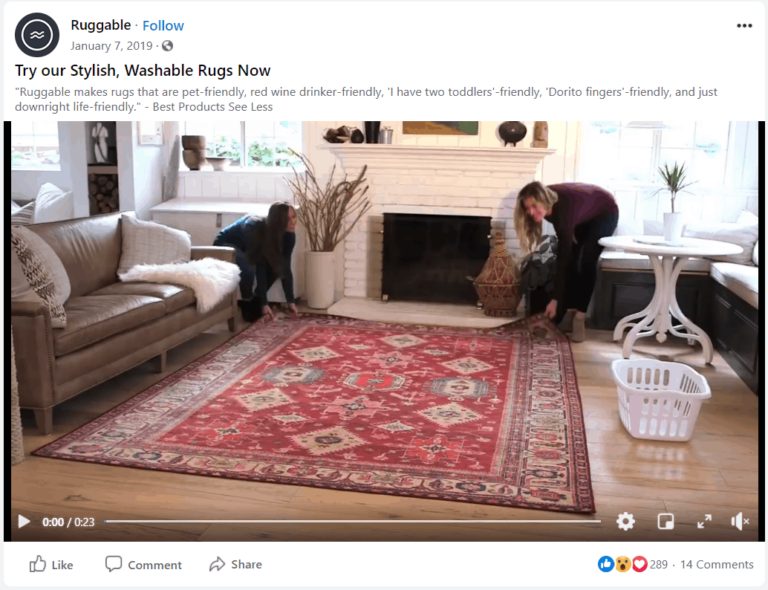View the heart love reaction icon
Image resolution: width=768 pixels, height=590 pixels.
point(639,565)
